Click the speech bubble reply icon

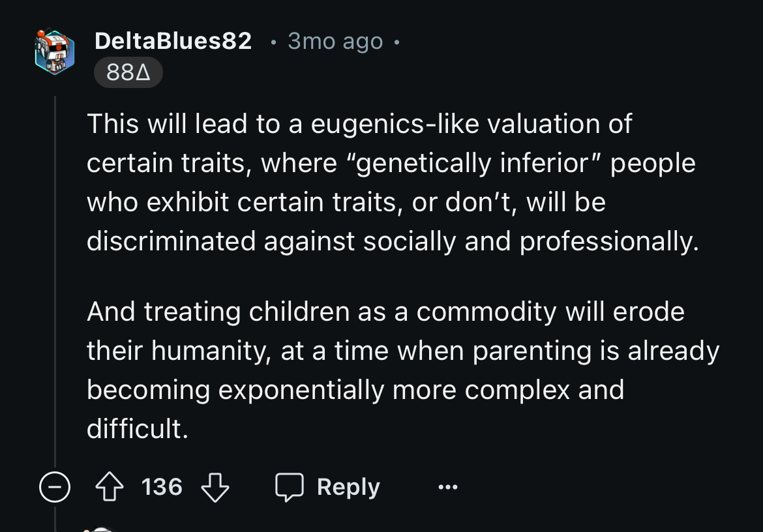[290, 487]
